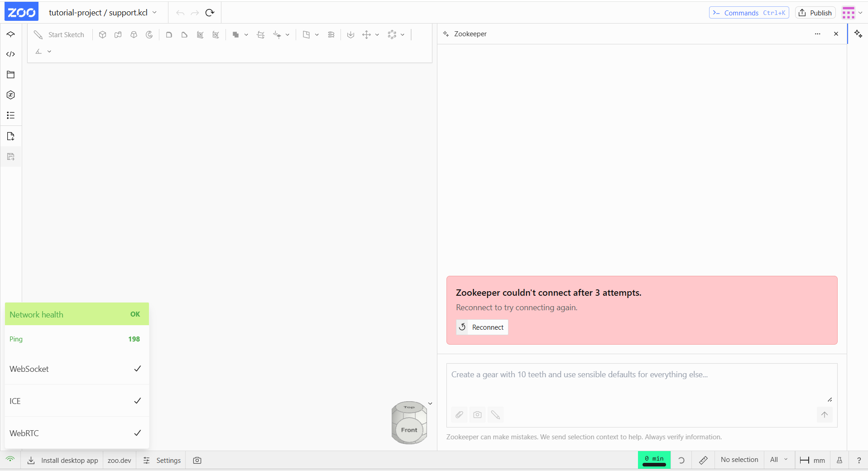
Task: Toggle the measure ruler tool in status bar
Action: pyautogui.click(x=703, y=460)
